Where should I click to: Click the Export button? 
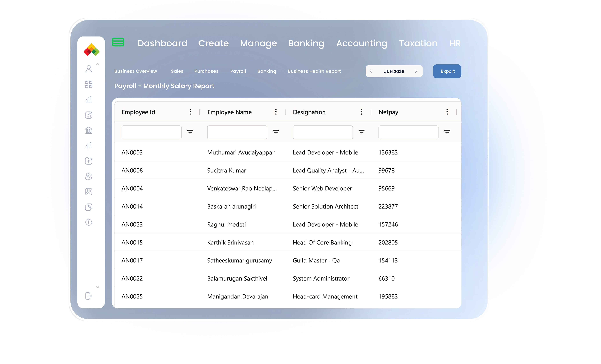click(447, 71)
